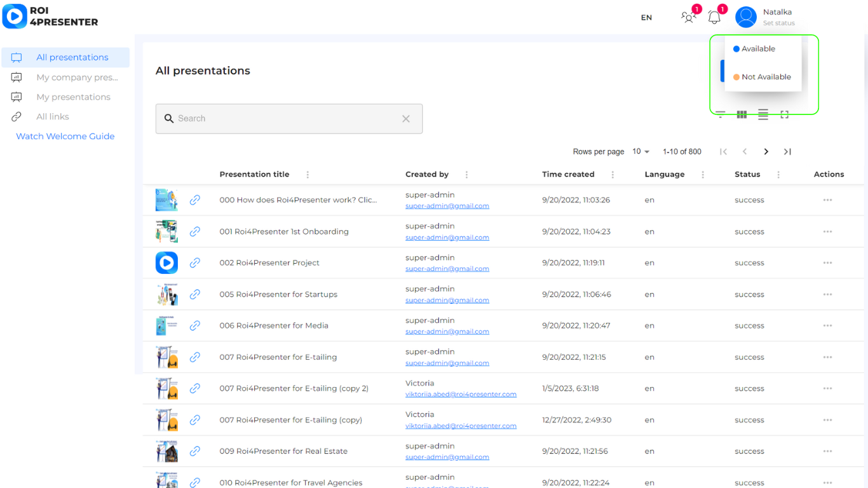
Task: Click Natalka's user avatar
Action: [746, 17]
